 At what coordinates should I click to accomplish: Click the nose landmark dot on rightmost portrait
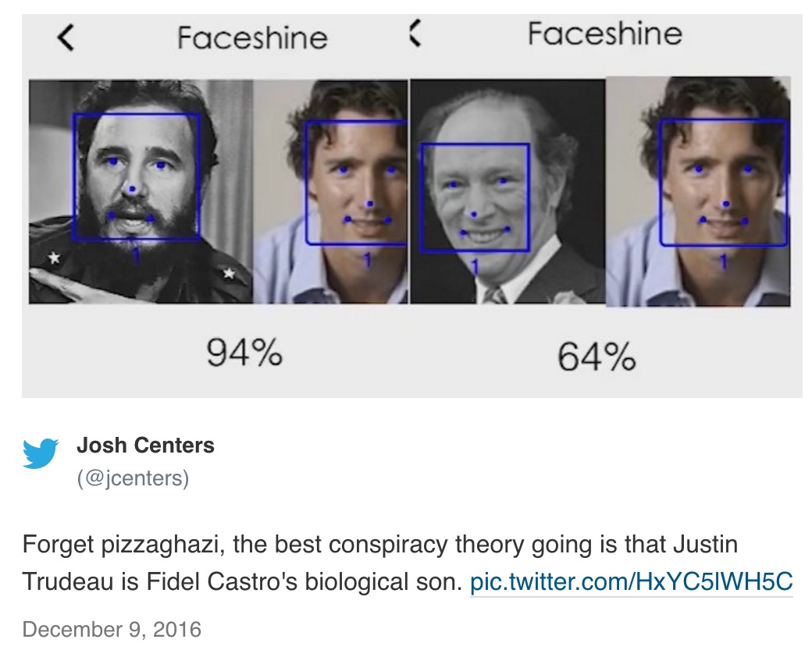(726, 204)
